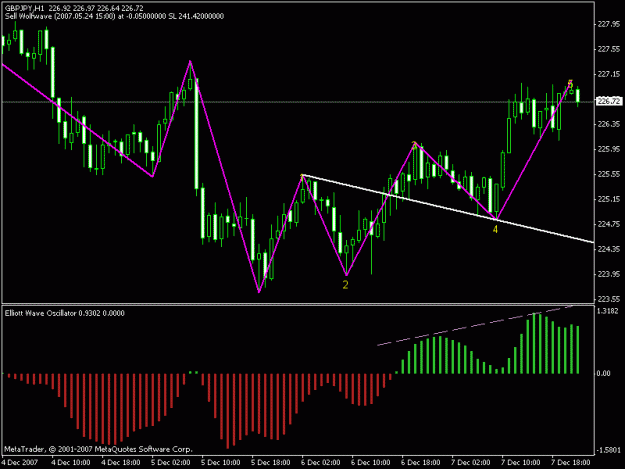Select the 227.55 price axis label

pyautogui.click(x=609, y=49)
